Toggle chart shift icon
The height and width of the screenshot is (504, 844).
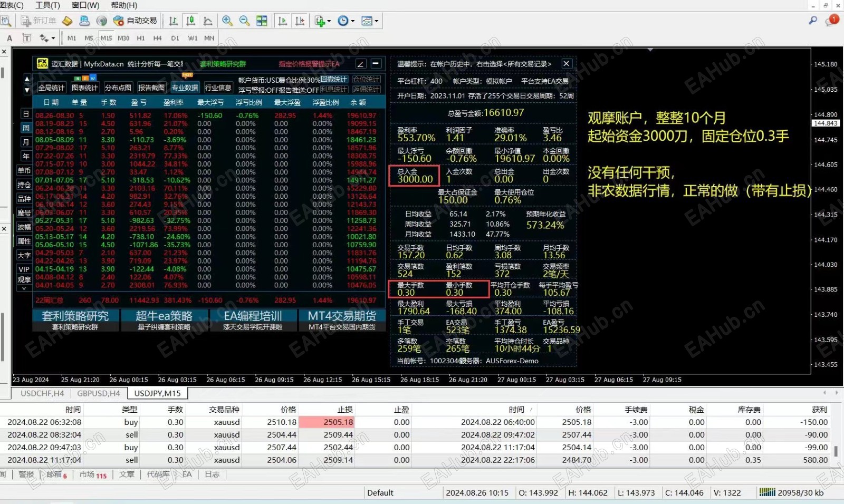click(300, 21)
